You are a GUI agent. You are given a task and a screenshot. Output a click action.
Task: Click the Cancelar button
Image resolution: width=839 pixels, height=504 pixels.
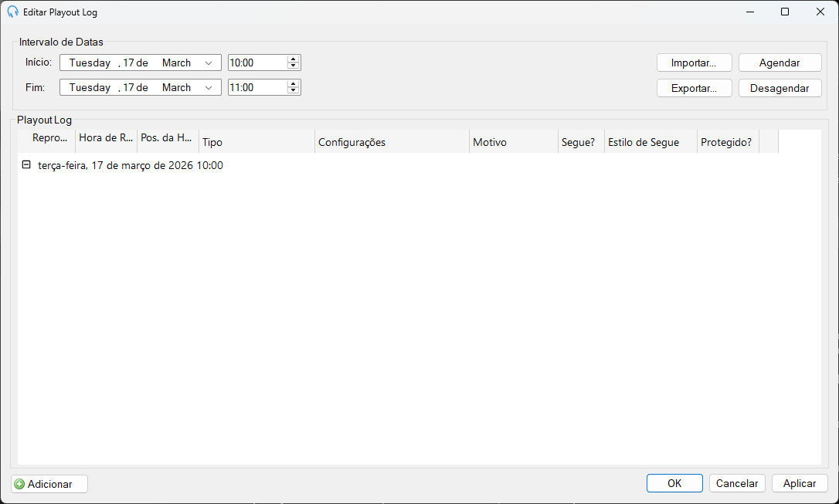(737, 483)
